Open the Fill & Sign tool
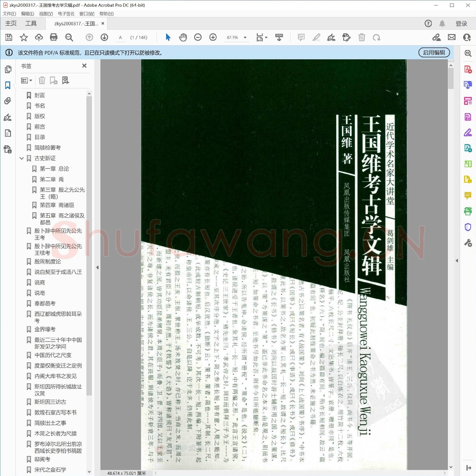 (x=467, y=132)
